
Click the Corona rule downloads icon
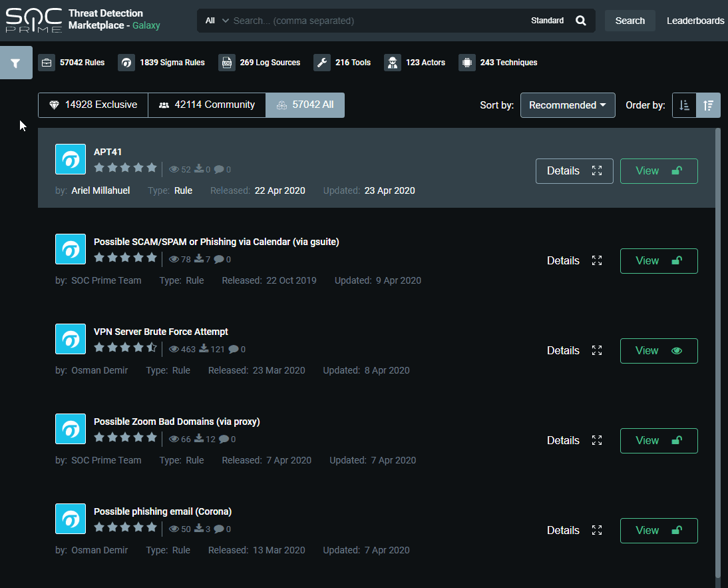click(199, 529)
